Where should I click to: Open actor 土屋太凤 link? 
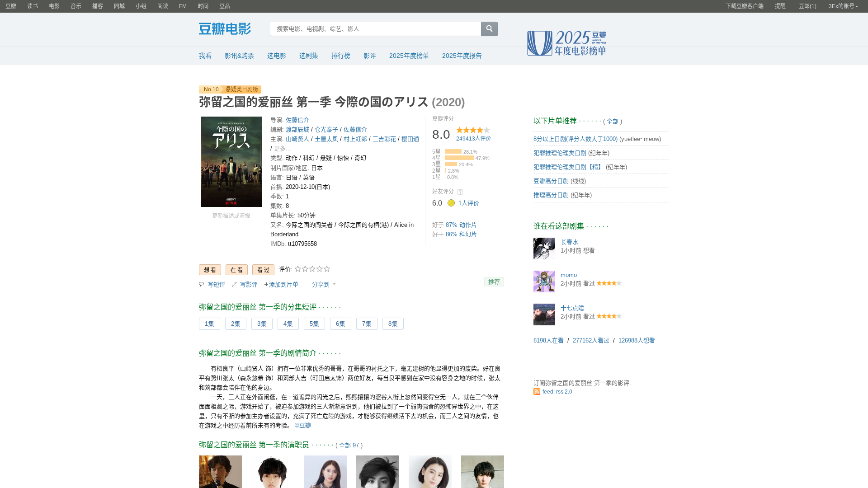(326, 139)
